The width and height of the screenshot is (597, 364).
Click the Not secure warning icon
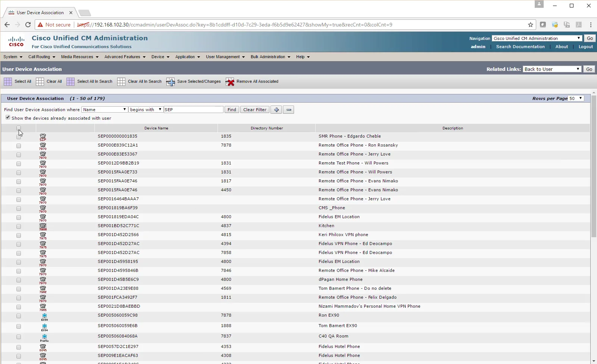40,25
